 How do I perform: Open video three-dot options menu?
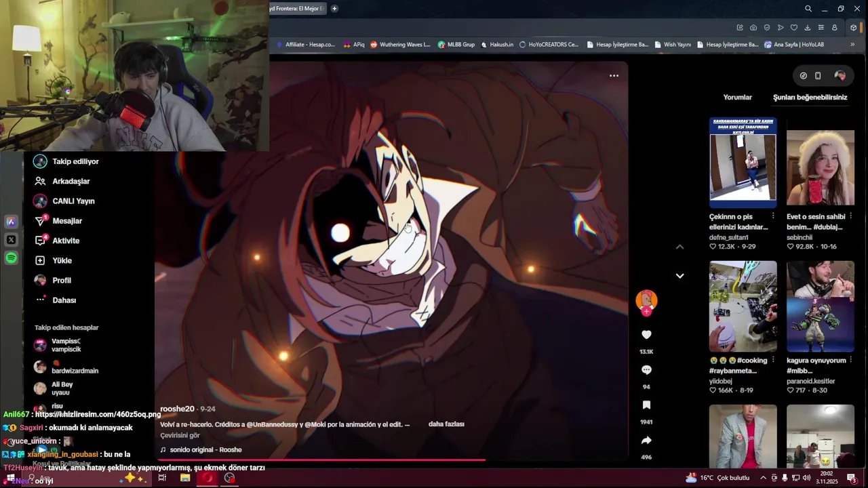pos(614,76)
